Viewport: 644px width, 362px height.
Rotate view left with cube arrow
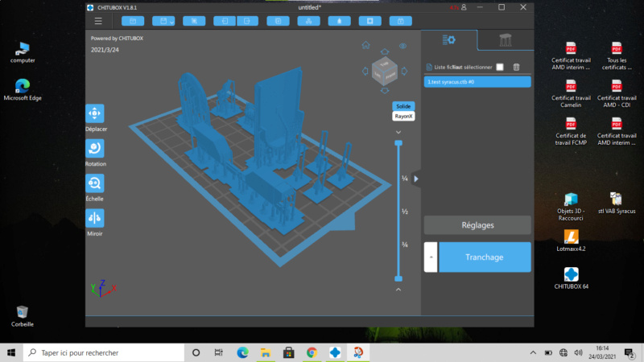365,71
